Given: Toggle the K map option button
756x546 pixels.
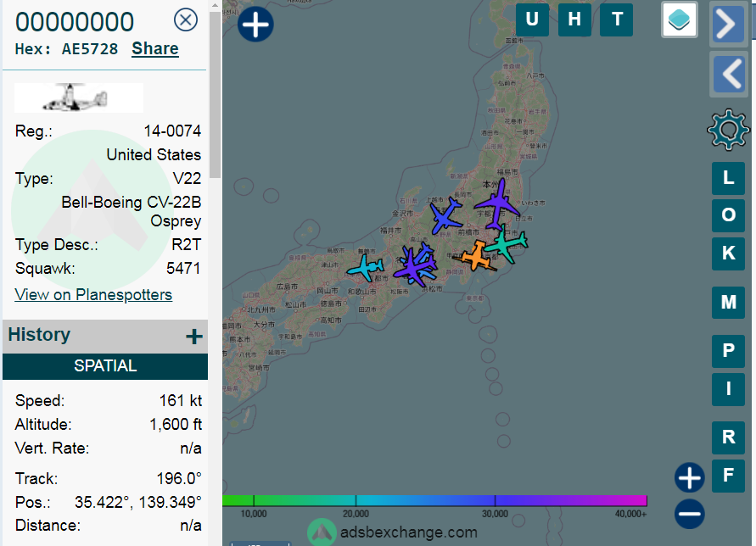Looking at the screenshot, I should tap(729, 253).
